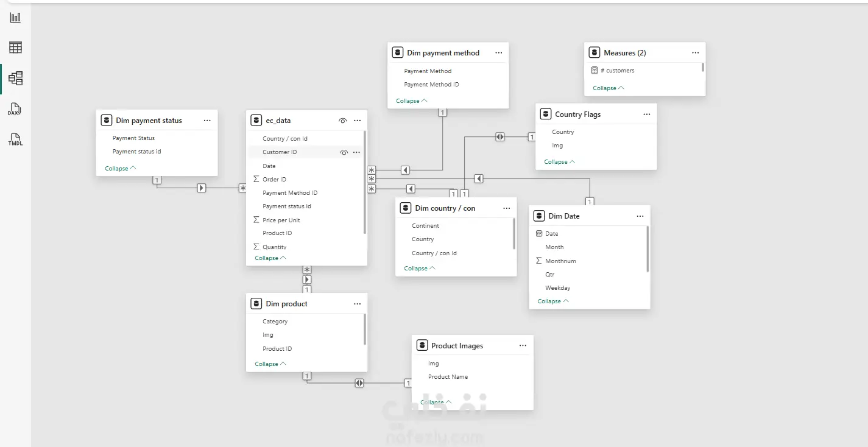Viewport: 868px width, 447px height.
Task: Select the # customers measure
Action: (620, 71)
